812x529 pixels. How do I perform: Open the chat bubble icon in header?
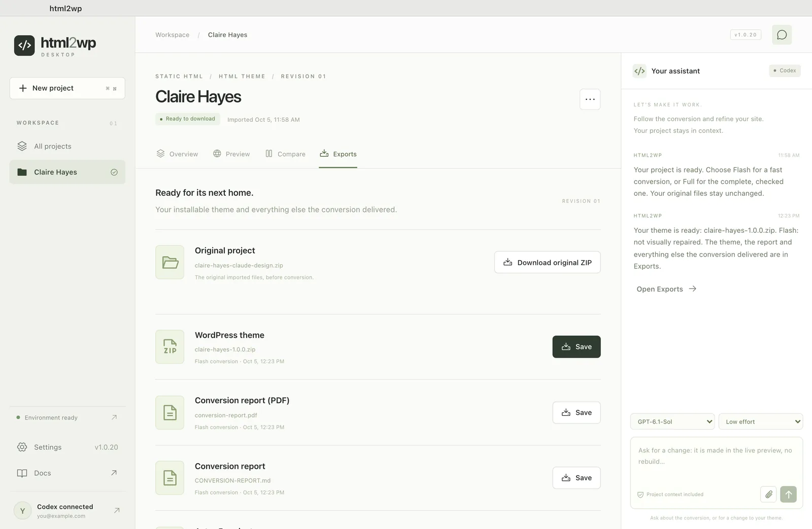(x=782, y=35)
